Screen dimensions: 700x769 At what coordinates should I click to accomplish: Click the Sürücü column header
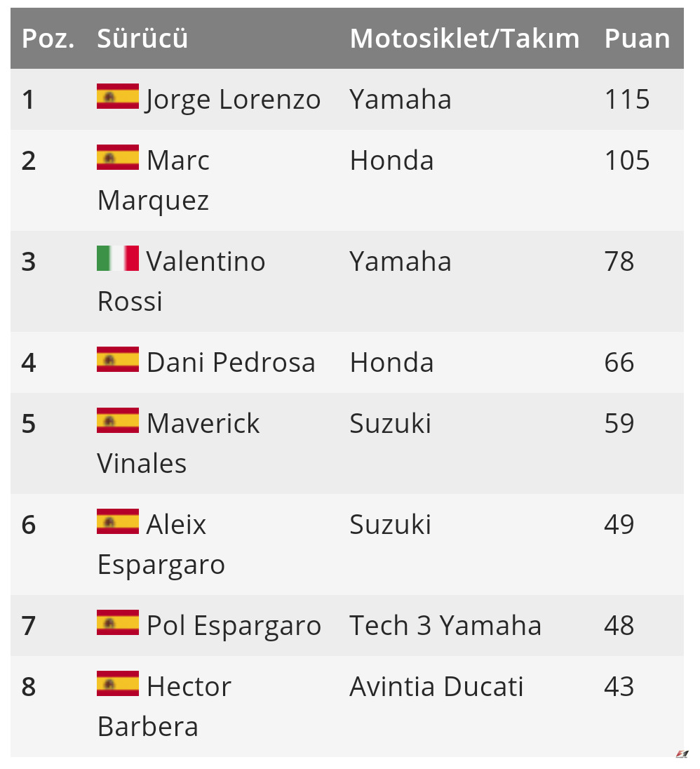(142, 39)
